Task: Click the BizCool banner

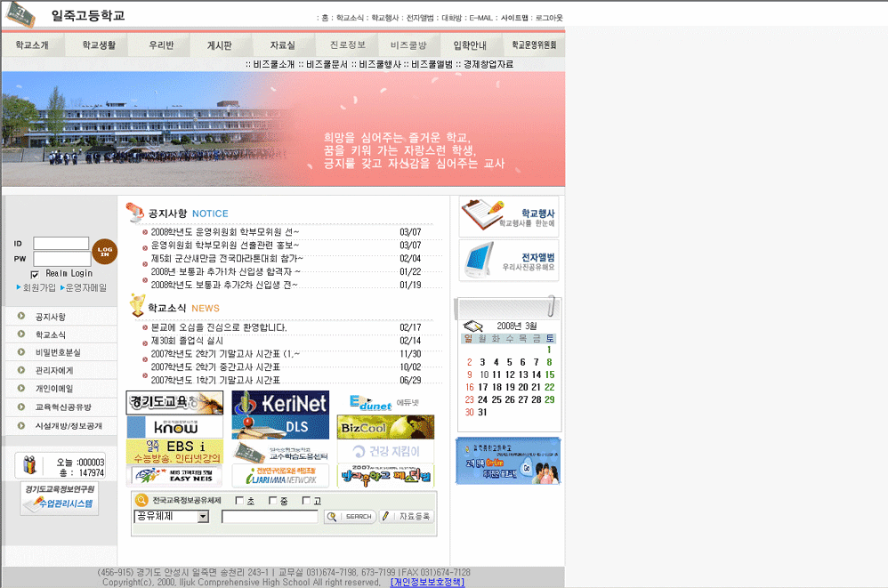Action: [x=385, y=427]
